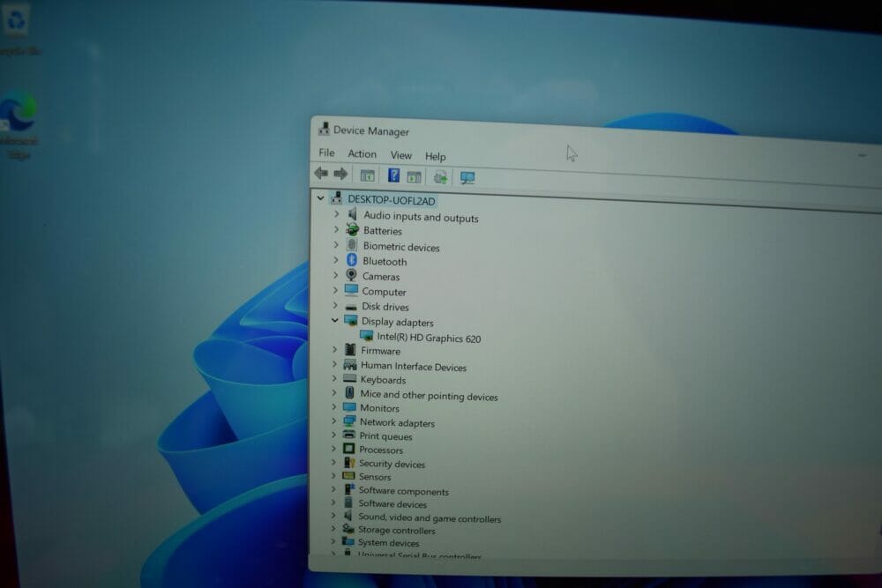The height and width of the screenshot is (588, 882).
Task: Expand the Processors category
Action: click(x=333, y=448)
